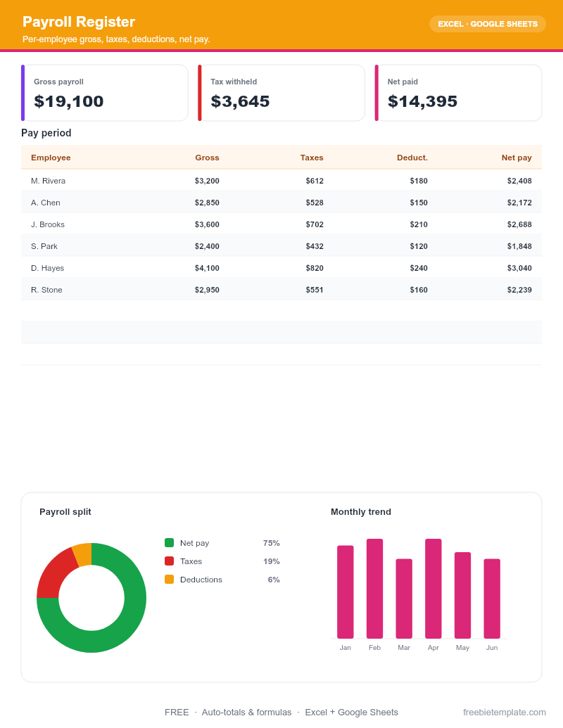Click the Apr bar in Monthly trend
Image resolution: width=563 pixels, height=728 pixels.
pos(433,589)
